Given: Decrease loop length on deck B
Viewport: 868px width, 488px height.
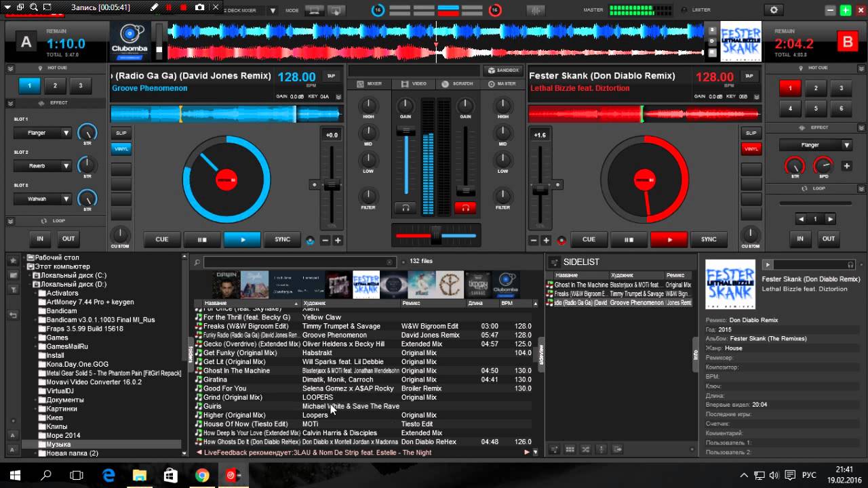Looking at the screenshot, I should tap(801, 219).
